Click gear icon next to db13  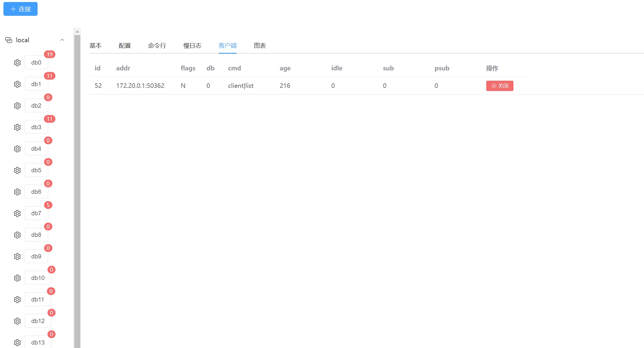click(17, 343)
